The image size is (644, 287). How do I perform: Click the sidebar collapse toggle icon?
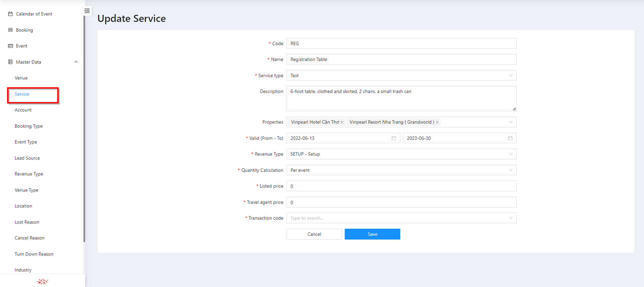tap(87, 11)
